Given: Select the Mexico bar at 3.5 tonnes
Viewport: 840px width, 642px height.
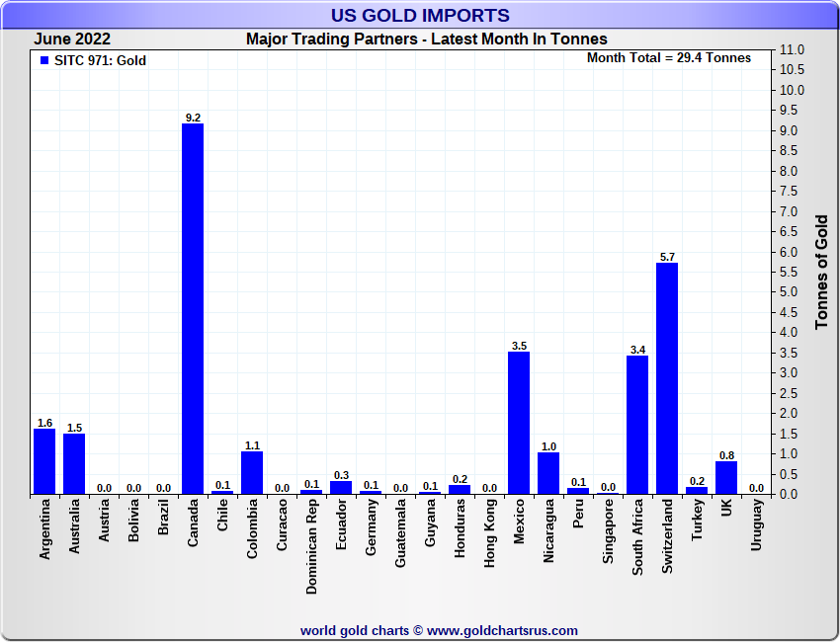Looking at the screenshot, I should [519, 423].
